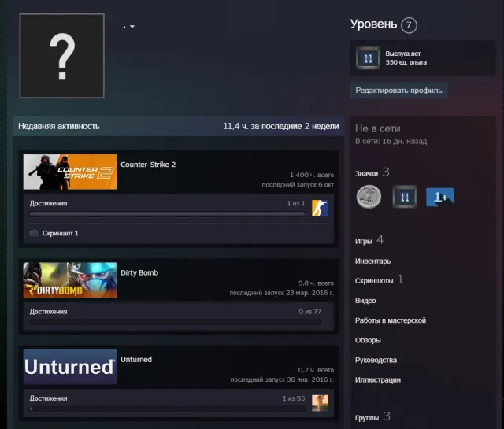This screenshot has height=429, width=504.
Task: Open the Unturned banner image
Action: [x=70, y=367]
